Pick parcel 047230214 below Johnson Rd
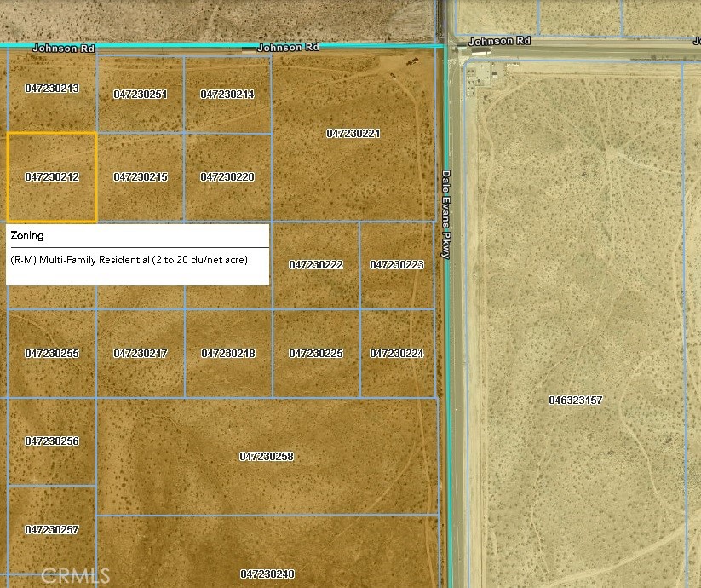701x588 pixels. click(x=227, y=95)
